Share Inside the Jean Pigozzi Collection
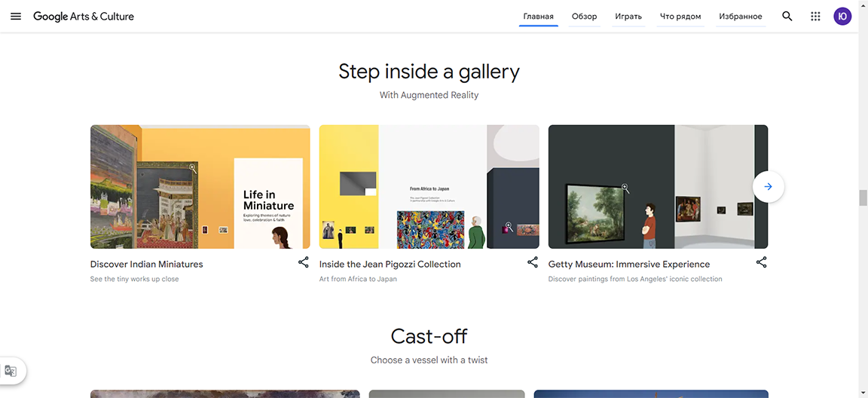 [533, 262]
